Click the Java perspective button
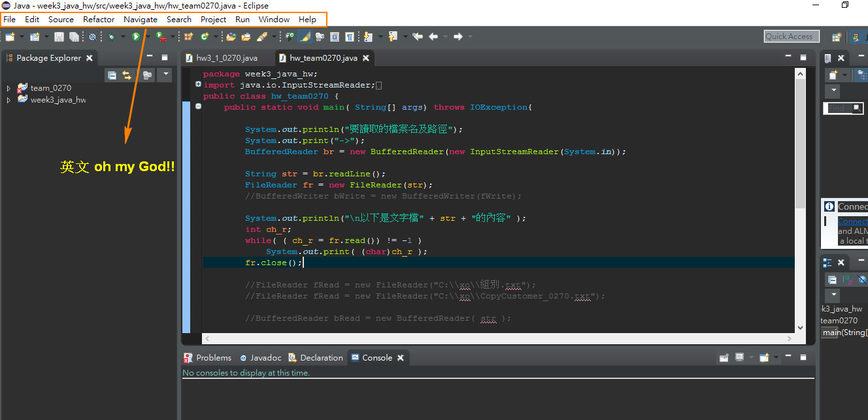Image resolution: width=868 pixels, height=420 pixels. coord(860,37)
